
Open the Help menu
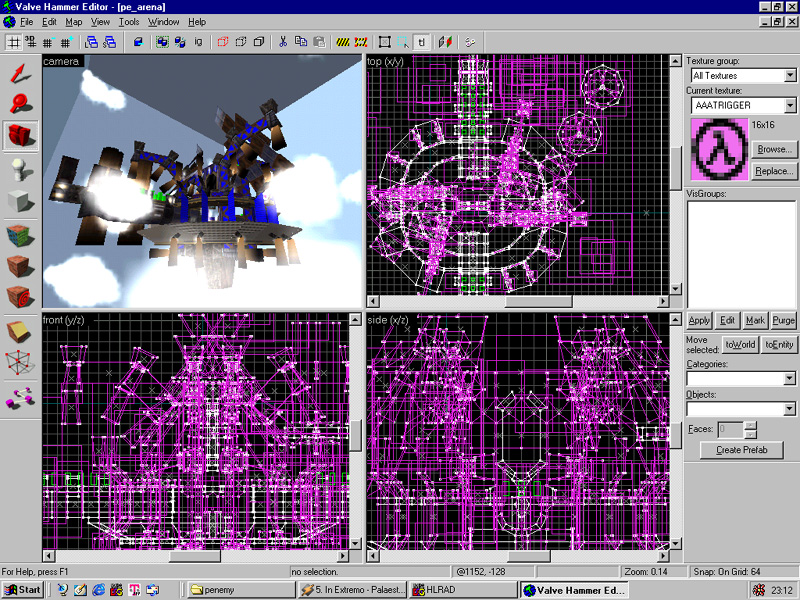(197, 22)
